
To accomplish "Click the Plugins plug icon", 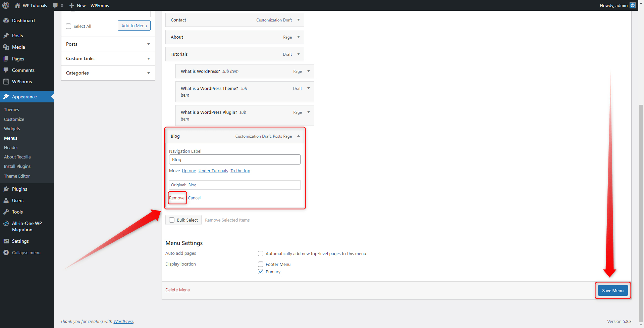I will pos(6,189).
